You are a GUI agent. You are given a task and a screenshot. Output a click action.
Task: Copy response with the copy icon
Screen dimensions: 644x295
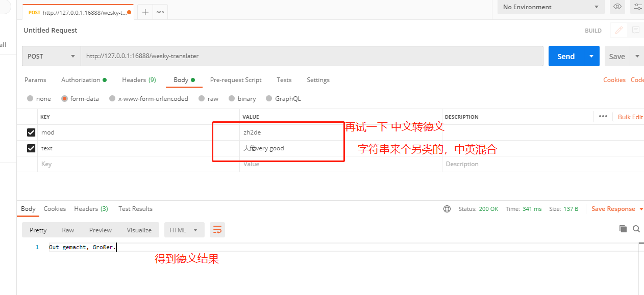click(x=623, y=229)
